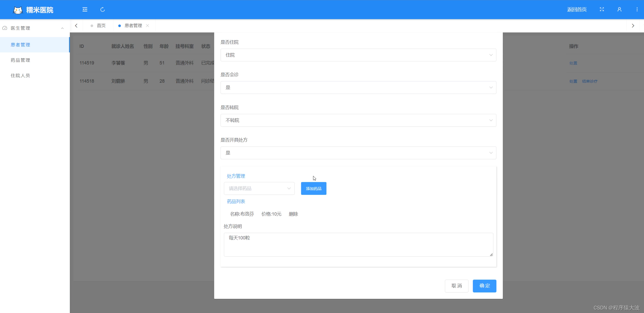644x313 pixels.
Task: Click 删除 next to 布洛芬
Action: [x=293, y=214]
